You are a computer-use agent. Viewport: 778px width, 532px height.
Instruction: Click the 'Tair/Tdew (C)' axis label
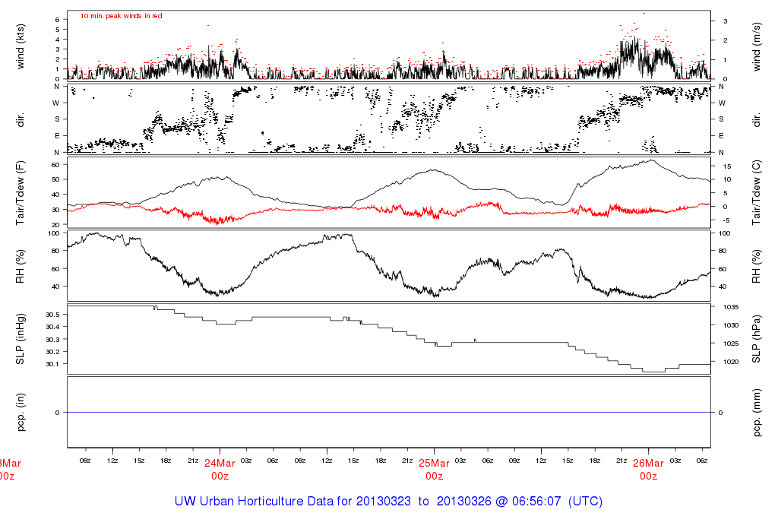[756, 192]
